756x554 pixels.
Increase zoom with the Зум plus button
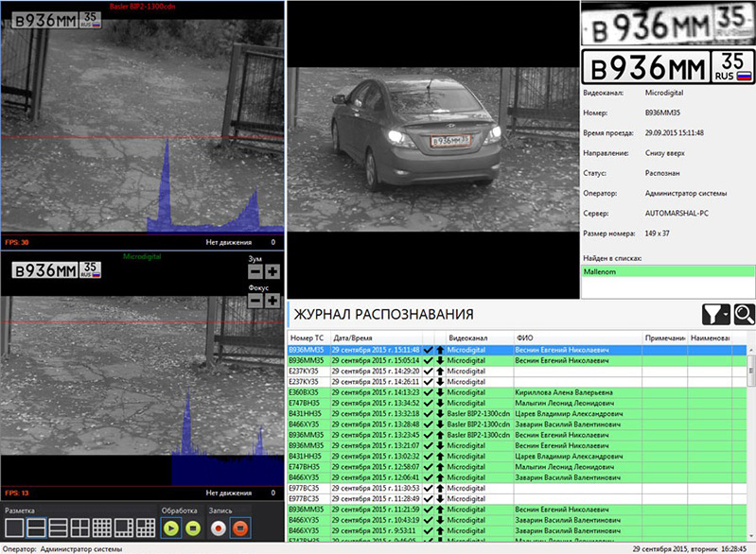click(272, 271)
